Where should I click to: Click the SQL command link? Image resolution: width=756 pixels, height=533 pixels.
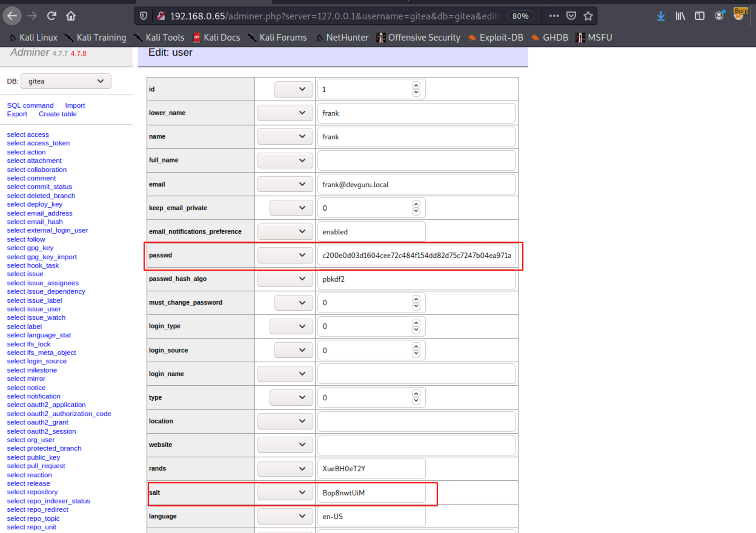pyautogui.click(x=30, y=105)
